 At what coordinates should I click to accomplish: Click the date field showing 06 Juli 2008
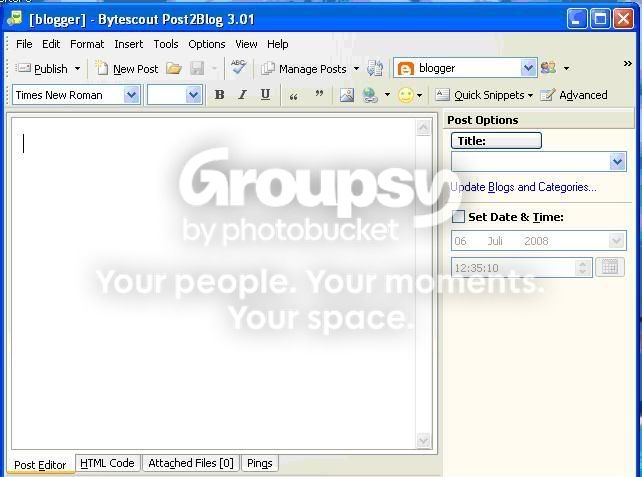(538, 241)
